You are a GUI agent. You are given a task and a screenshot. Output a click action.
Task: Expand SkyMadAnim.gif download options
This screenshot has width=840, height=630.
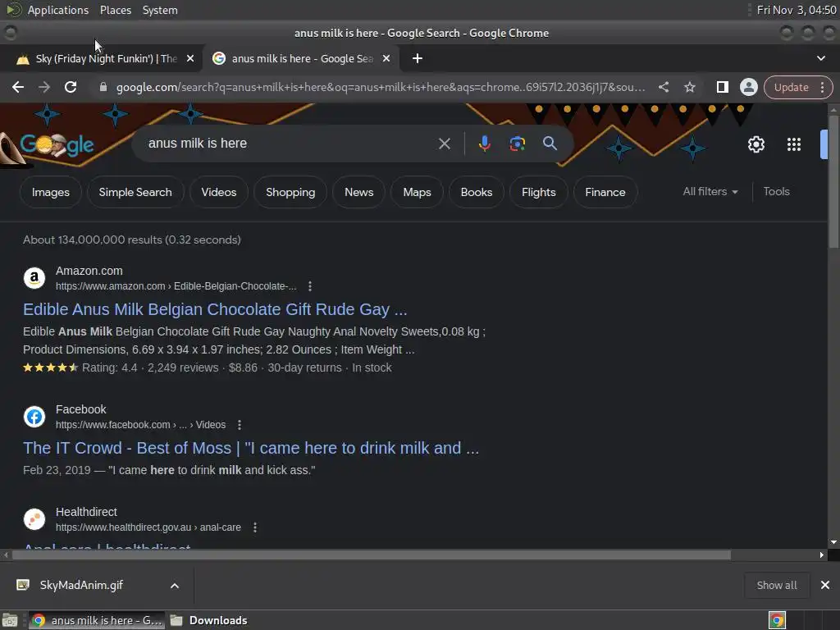pyautogui.click(x=175, y=586)
